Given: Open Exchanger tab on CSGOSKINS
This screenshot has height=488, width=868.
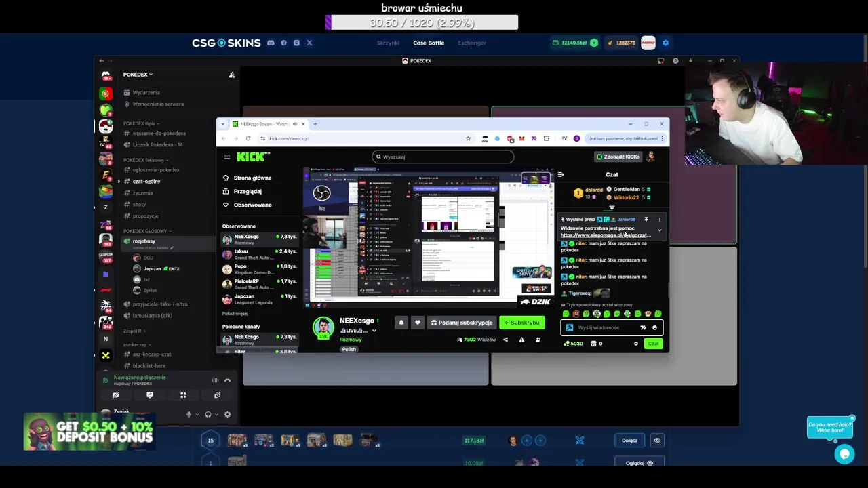Looking at the screenshot, I should pos(472,43).
